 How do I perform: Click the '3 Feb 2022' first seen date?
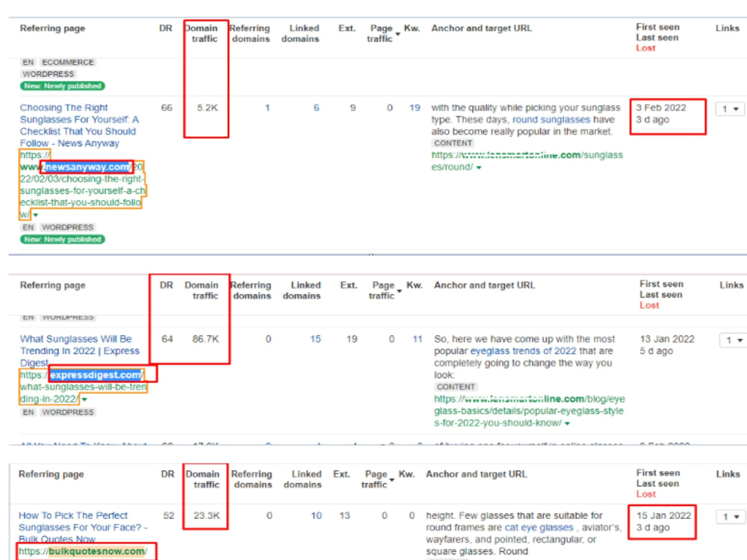click(661, 108)
